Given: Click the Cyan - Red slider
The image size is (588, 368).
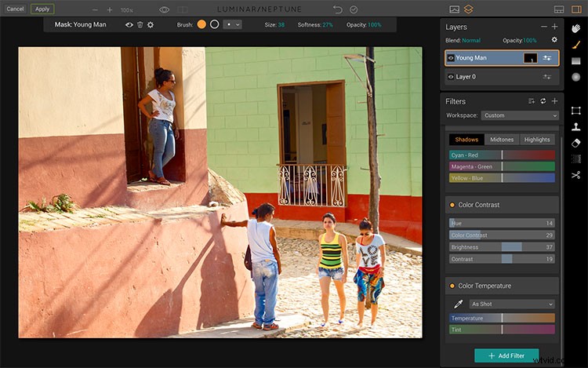Looking at the screenshot, I should pos(502,155).
